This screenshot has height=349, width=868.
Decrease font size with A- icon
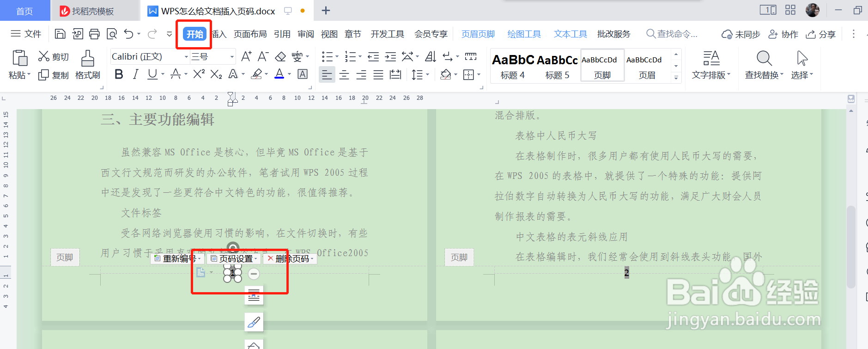(x=263, y=56)
